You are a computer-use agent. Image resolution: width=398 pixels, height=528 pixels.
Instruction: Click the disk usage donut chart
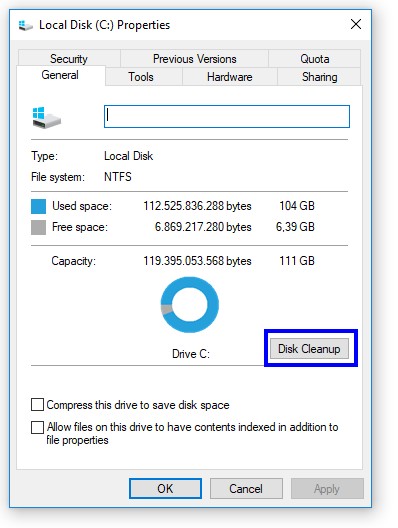point(190,305)
